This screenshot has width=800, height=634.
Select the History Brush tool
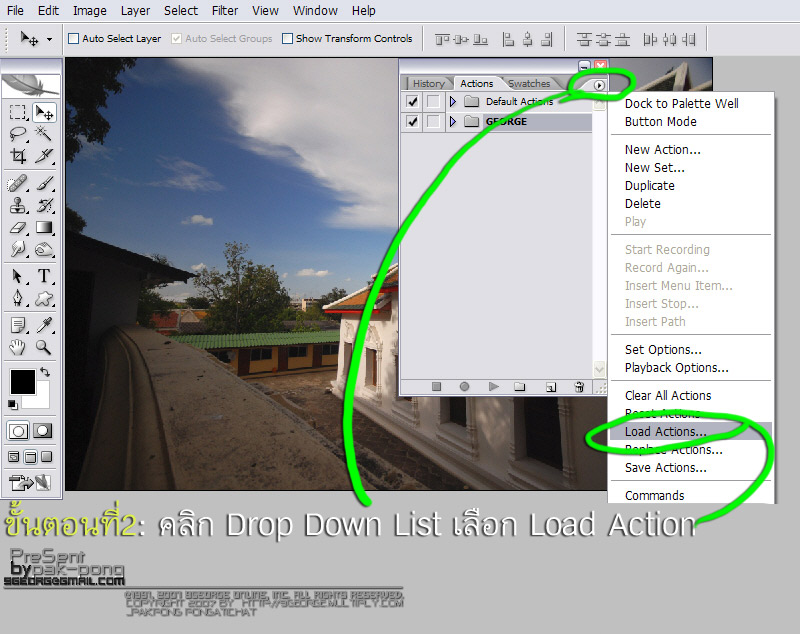tap(44, 205)
